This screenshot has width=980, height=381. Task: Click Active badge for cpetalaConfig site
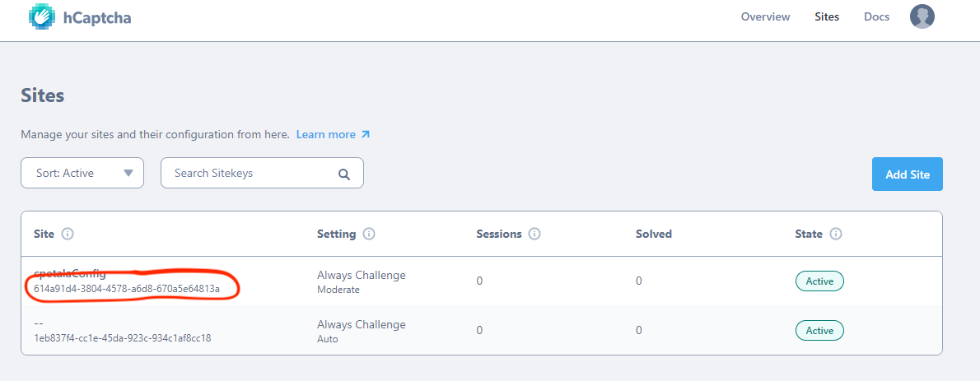[x=819, y=281]
